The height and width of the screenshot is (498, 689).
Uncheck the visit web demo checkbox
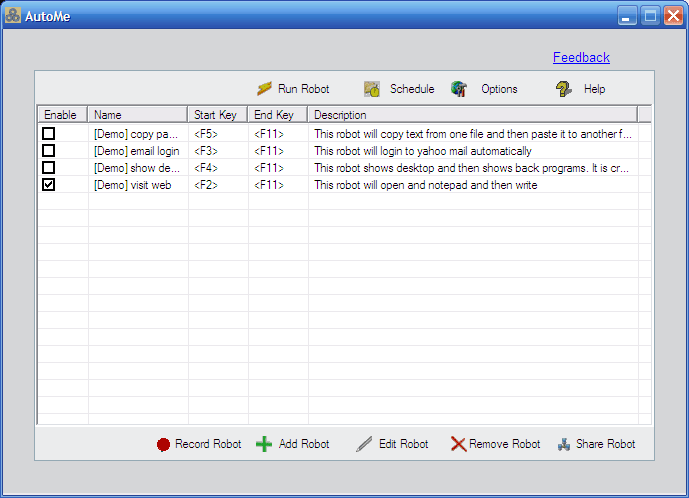48,185
